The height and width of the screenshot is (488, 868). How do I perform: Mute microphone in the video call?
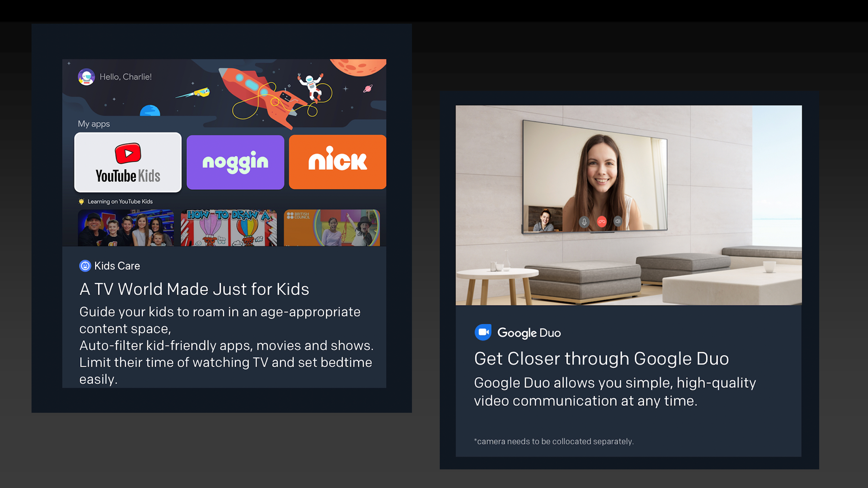tap(584, 222)
